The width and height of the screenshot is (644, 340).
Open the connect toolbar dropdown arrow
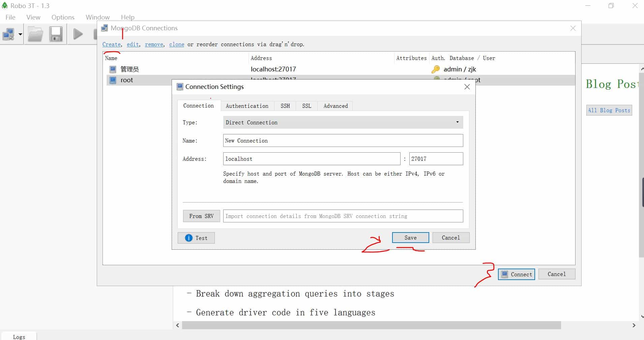click(20, 34)
